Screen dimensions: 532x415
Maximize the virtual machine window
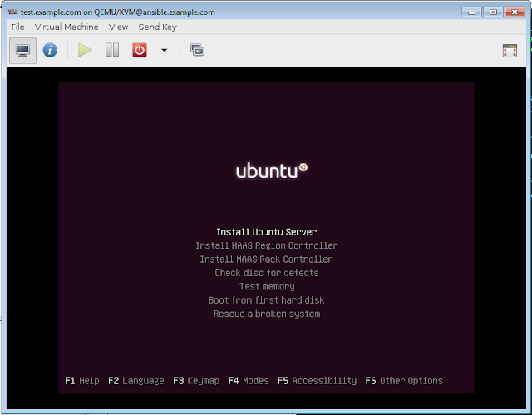tap(493, 12)
